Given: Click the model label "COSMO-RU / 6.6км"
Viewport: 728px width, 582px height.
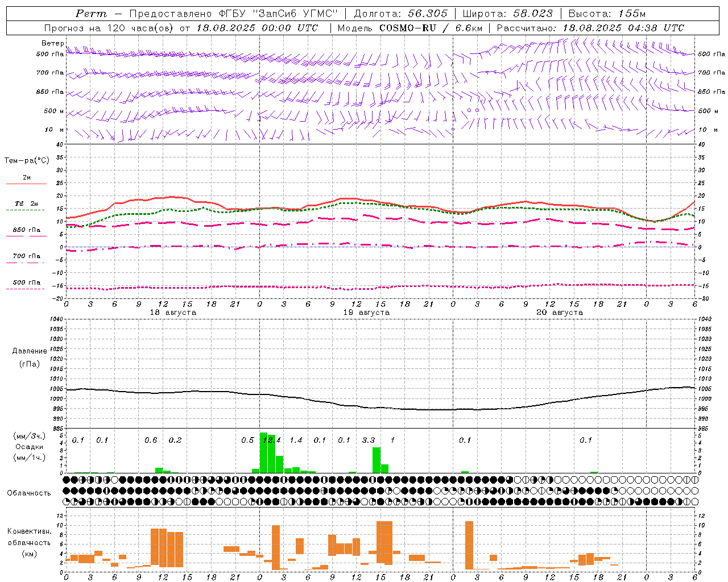Looking at the screenshot, I should pos(431,28).
